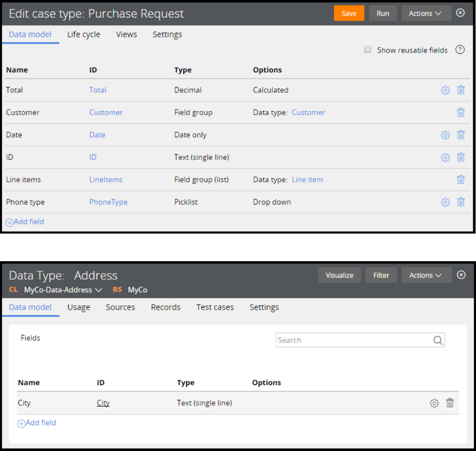Click into the Fields search box
The image size is (476, 451).
pos(354,340)
